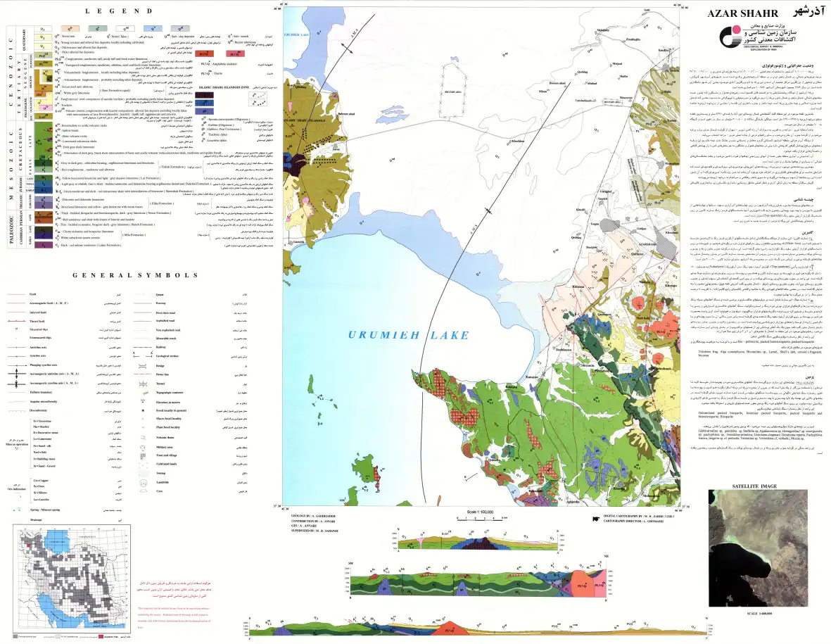The image size is (831, 644).
Task: Click the Spring – Mineral spring symbol
Action: tap(16, 510)
